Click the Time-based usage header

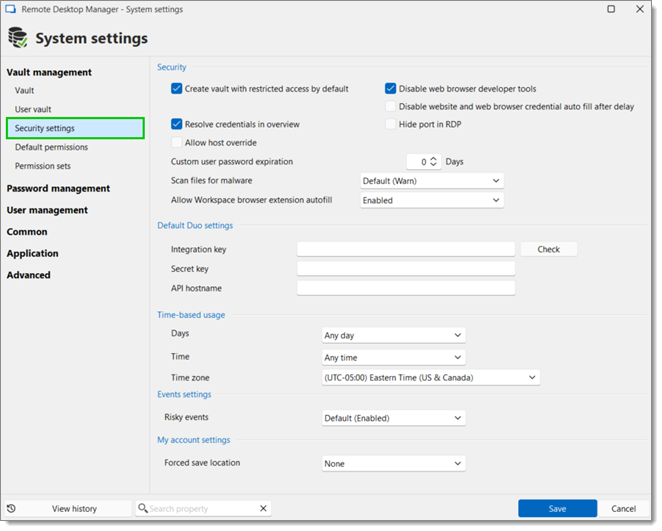pyautogui.click(x=191, y=315)
